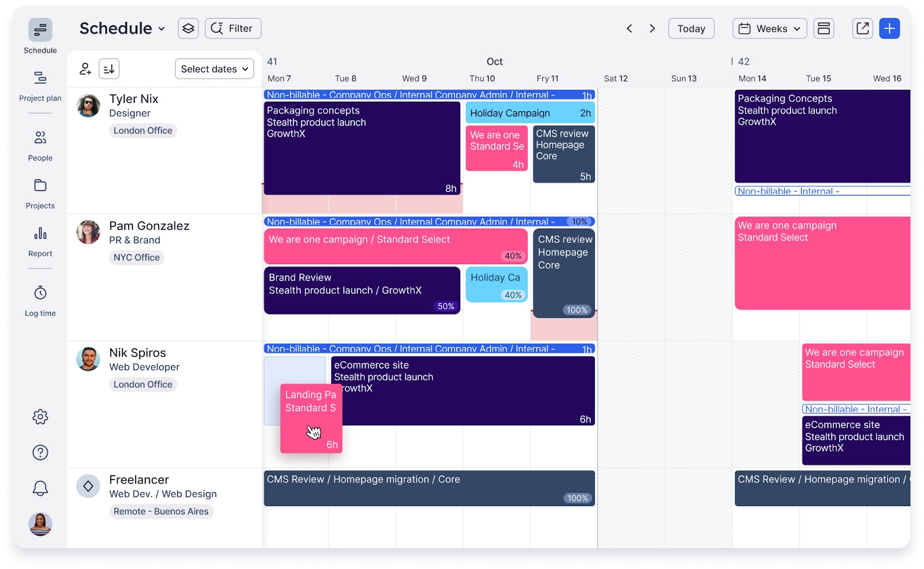Open the user profile avatar at sidebar bottom
Image resolution: width=924 pixels, height=569 pixels.
click(40, 524)
